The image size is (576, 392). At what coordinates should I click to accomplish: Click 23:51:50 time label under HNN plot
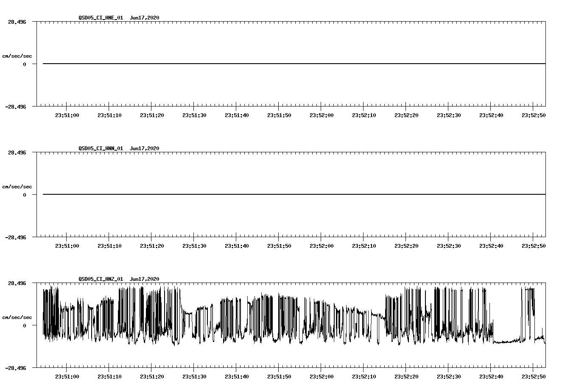[279, 246]
